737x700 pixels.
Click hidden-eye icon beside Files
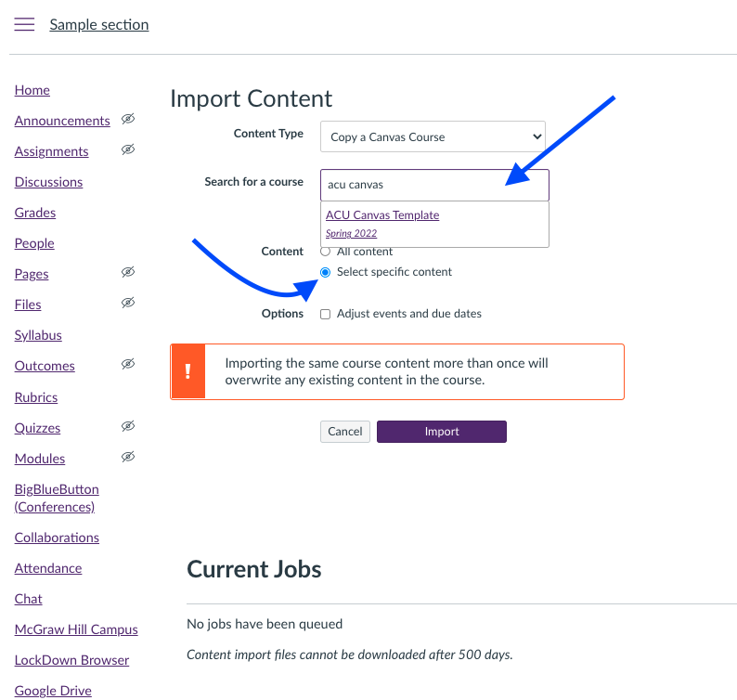click(128, 304)
